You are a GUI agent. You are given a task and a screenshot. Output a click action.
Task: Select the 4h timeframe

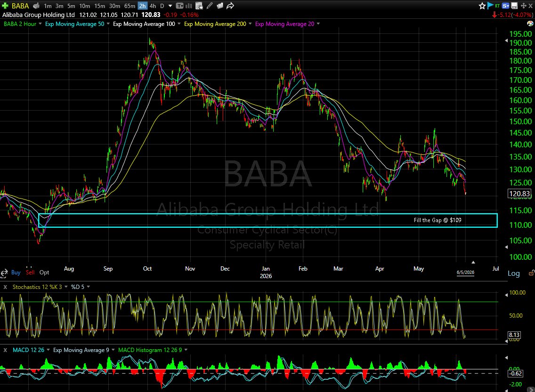[153, 6]
